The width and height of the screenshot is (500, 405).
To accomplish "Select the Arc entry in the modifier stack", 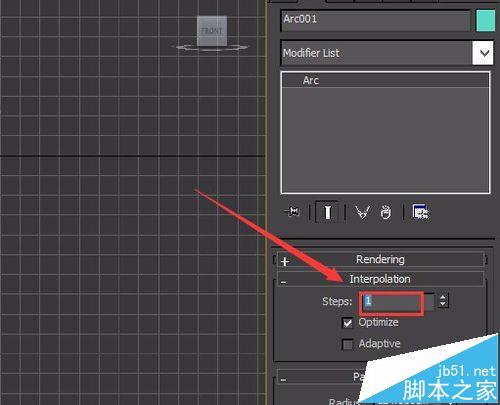I will point(385,80).
